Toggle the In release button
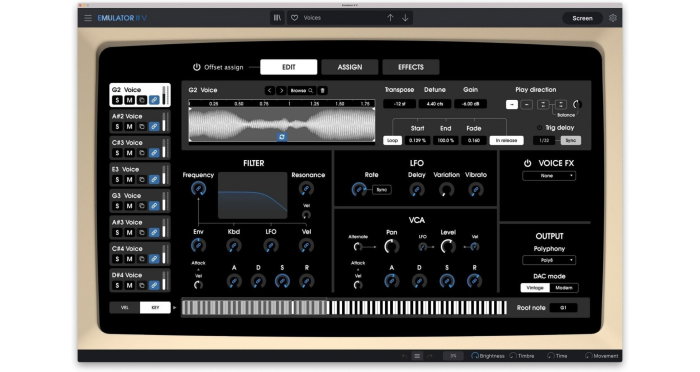 (x=506, y=140)
